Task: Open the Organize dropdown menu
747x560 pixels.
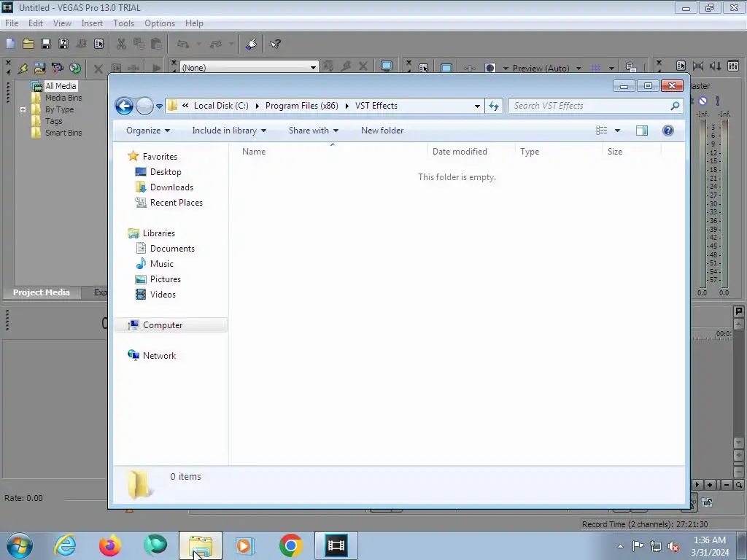Action: (x=148, y=131)
